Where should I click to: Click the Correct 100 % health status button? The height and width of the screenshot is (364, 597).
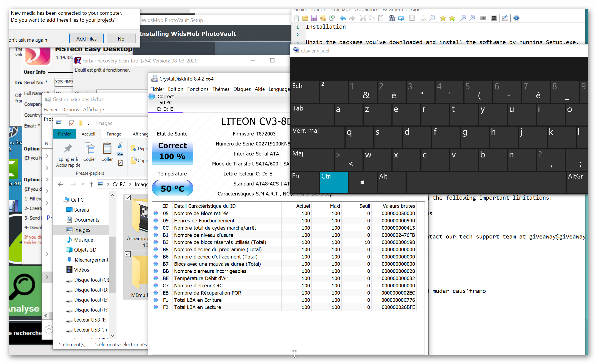point(173,152)
